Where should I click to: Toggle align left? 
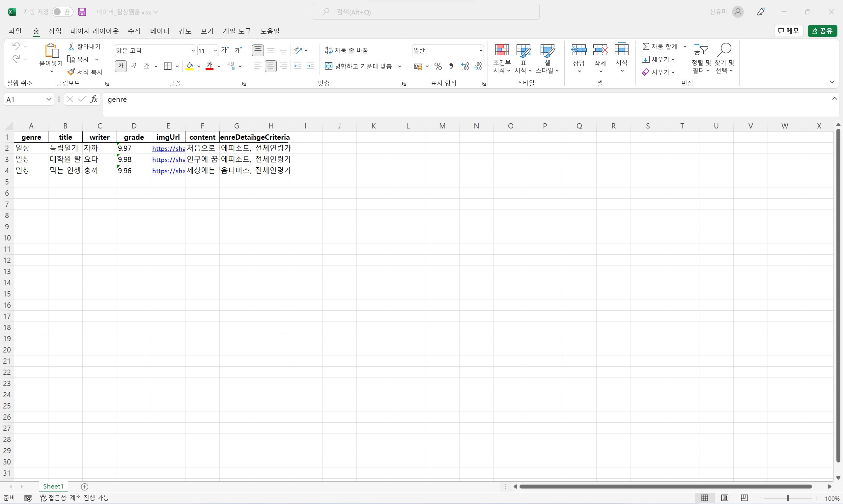(x=258, y=66)
